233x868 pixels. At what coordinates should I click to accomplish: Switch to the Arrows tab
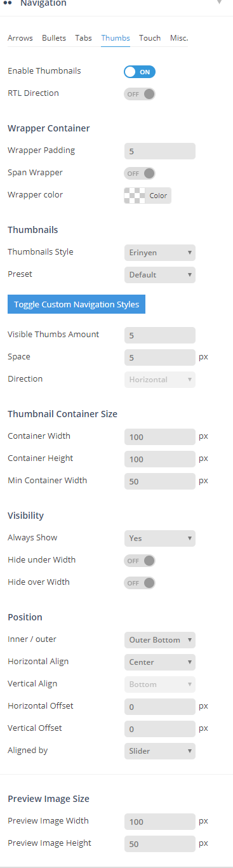(x=20, y=38)
